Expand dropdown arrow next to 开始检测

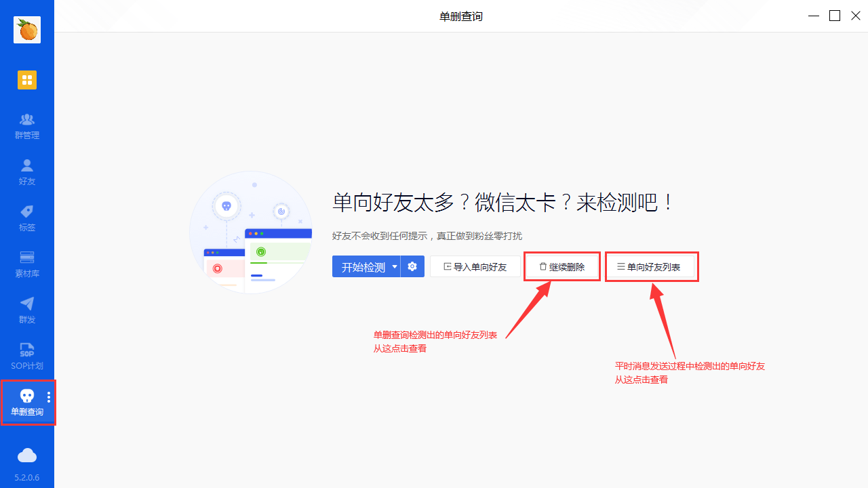point(395,266)
